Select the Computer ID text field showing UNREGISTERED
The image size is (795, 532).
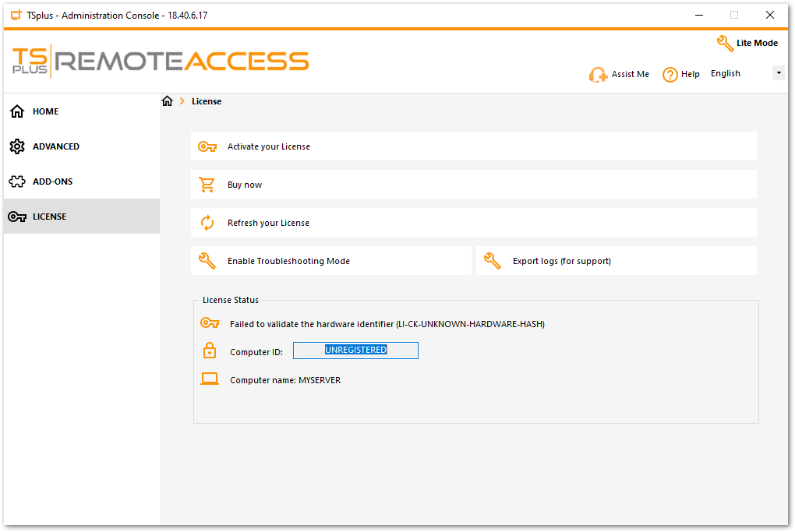pos(355,350)
